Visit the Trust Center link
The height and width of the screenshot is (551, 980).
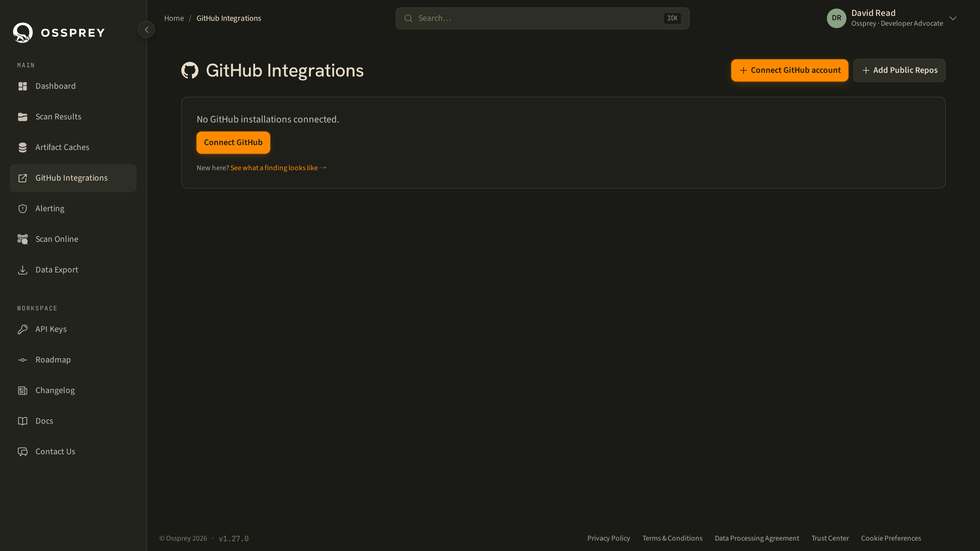click(x=830, y=538)
